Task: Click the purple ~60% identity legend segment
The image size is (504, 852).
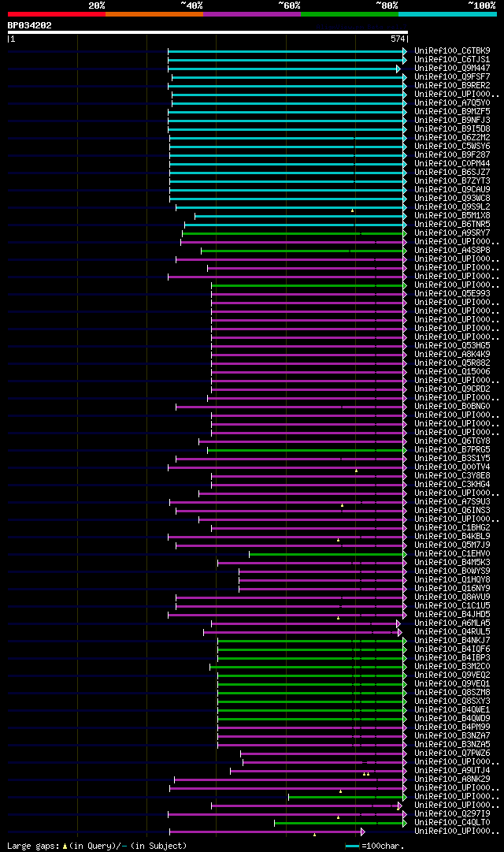Action: (252, 14)
